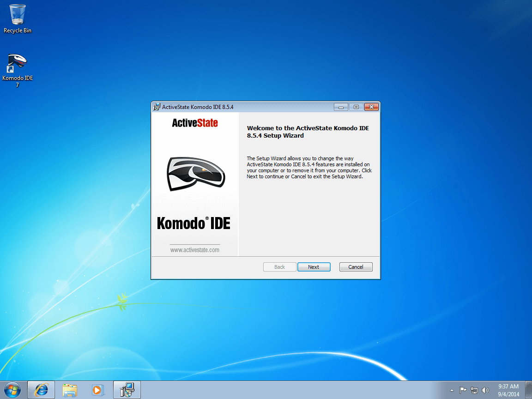Click the www.activestate.com text in the banner
The height and width of the screenshot is (399, 532).
point(195,250)
